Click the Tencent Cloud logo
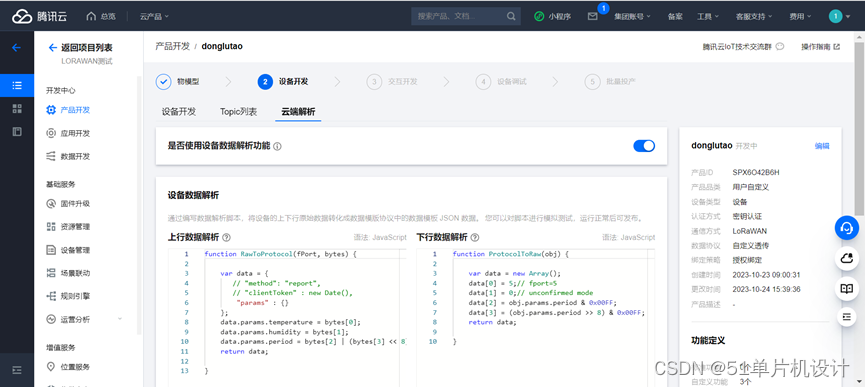 [x=39, y=17]
